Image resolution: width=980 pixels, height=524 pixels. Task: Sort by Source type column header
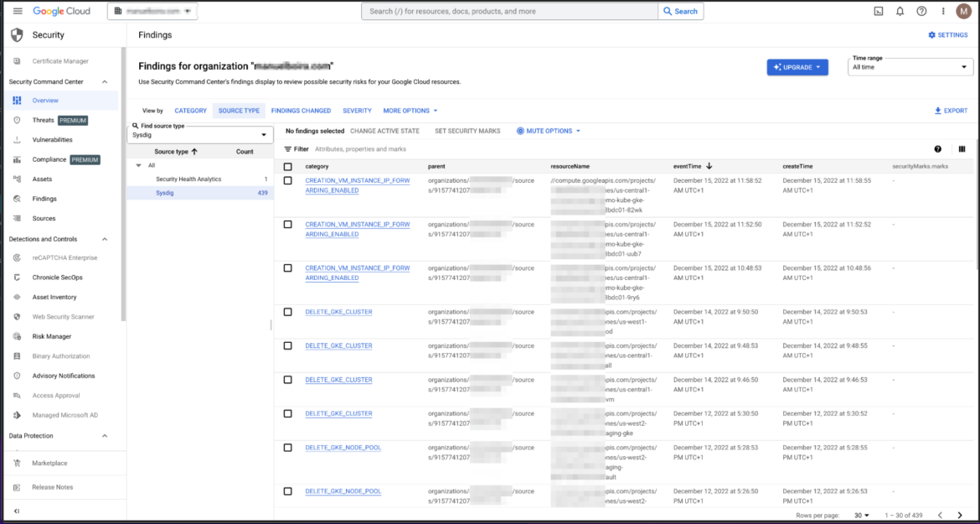(x=176, y=151)
